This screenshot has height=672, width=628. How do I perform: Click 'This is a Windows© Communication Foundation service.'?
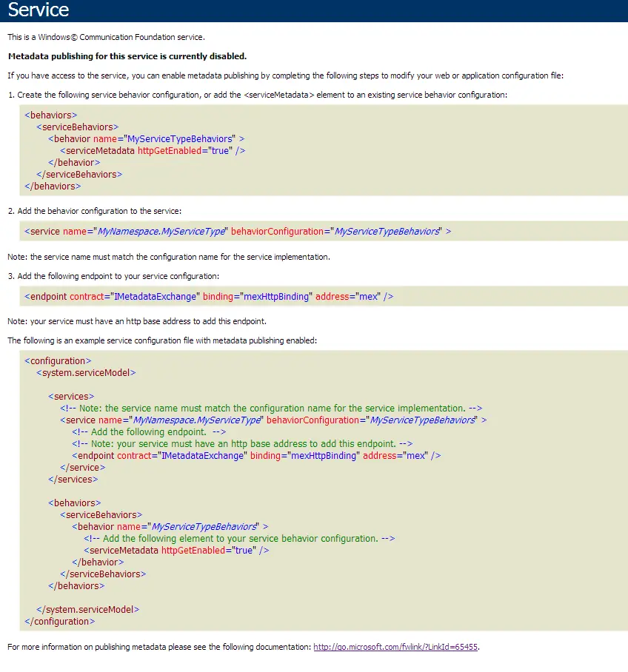click(x=106, y=37)
